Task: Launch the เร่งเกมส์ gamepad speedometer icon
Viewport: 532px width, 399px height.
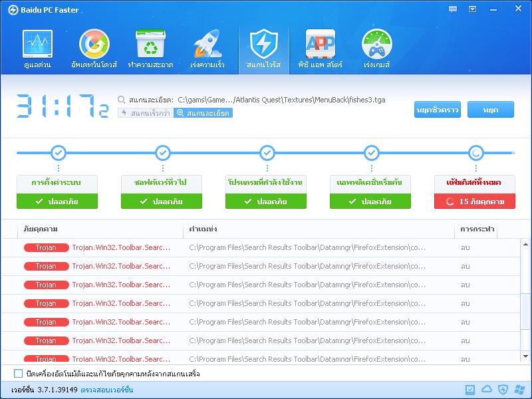Action: [x=376, y=45]
